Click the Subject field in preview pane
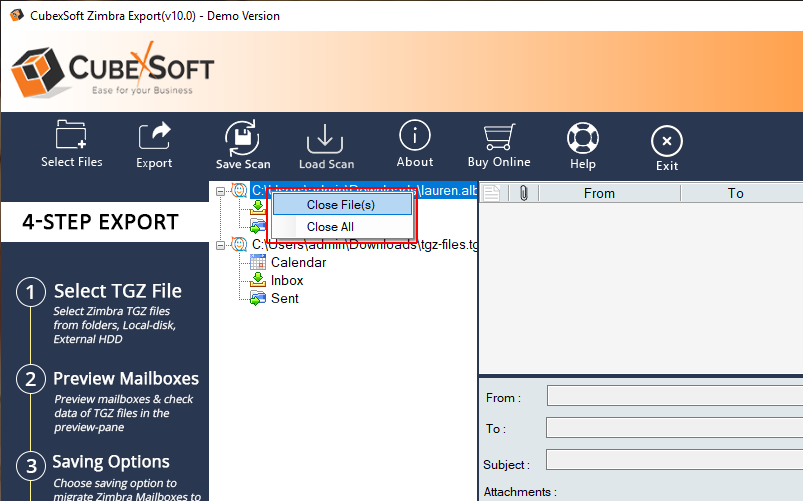803x501 pixels. coord(674,463)
